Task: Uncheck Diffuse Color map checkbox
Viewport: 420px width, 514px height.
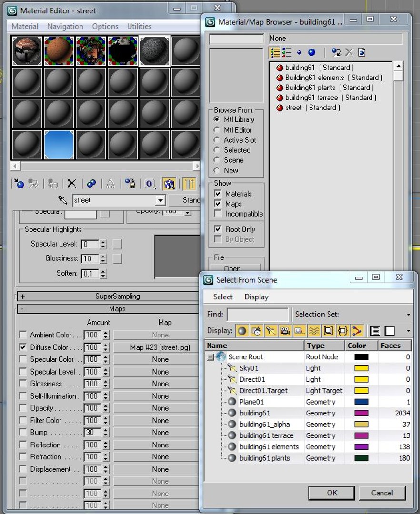Action: 23,347
